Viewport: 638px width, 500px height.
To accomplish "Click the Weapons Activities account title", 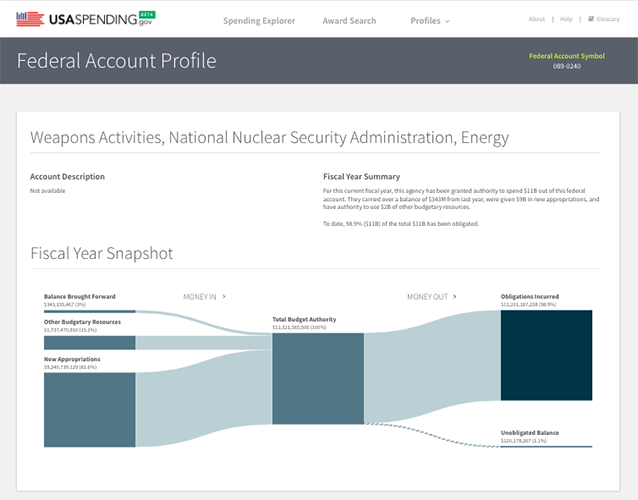I will pos(269,138).
